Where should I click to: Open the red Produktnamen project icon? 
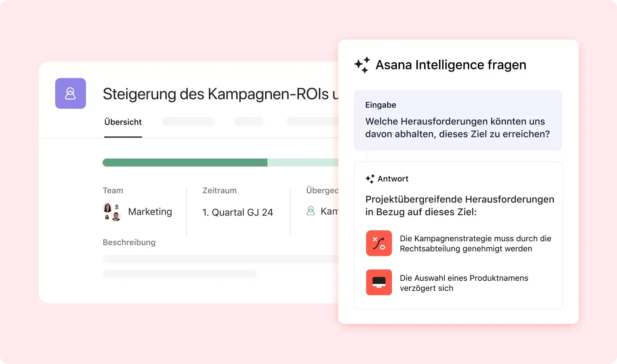(379, 282)
